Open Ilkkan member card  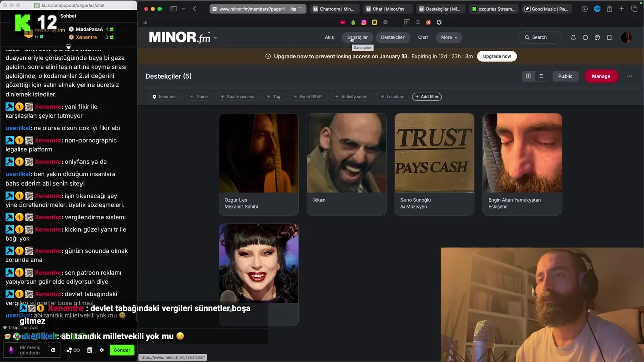(x=347, y=164)
